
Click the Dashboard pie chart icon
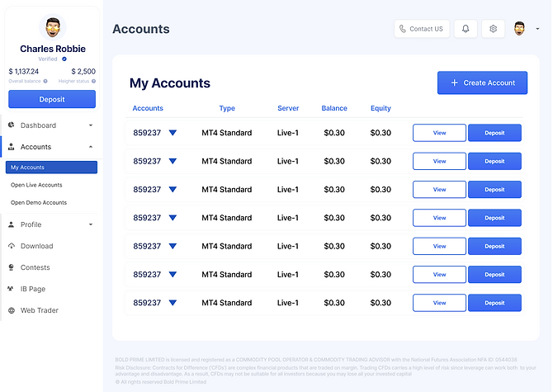12,125
